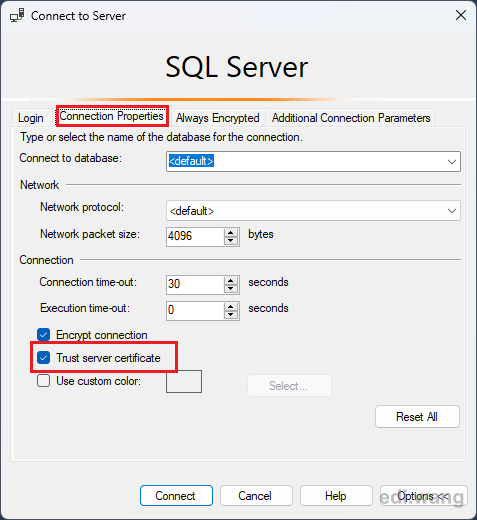Open the Always Encrypted tab
The width and height of the screenshot is (477, 520).
click(x=218, y=118)
